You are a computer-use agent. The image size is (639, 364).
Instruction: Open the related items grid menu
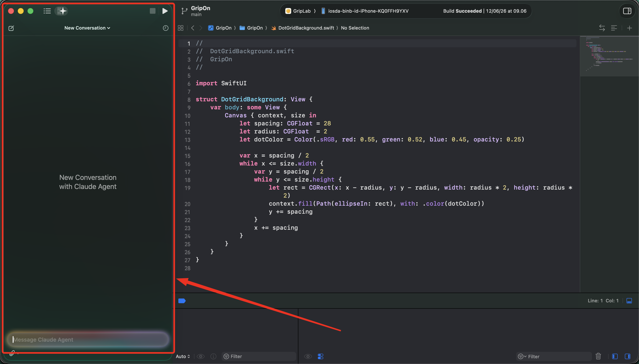181,28
